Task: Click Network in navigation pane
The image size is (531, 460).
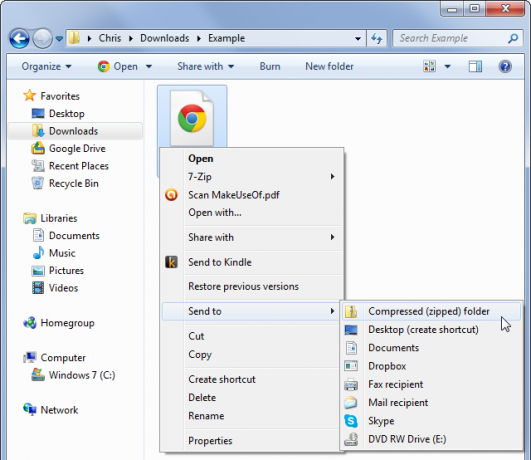Action: pos(50,410)
